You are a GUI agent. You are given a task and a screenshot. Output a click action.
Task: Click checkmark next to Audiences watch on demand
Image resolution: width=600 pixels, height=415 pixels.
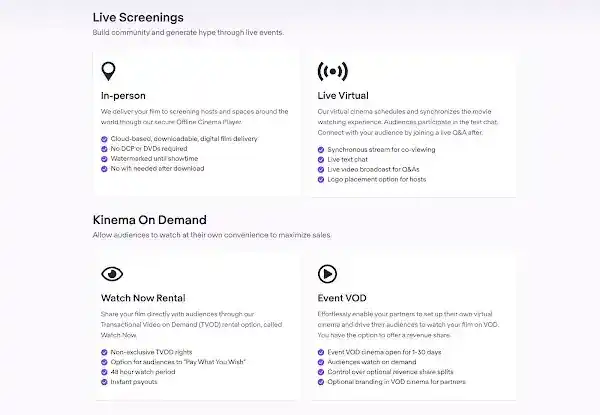[321, 362]
